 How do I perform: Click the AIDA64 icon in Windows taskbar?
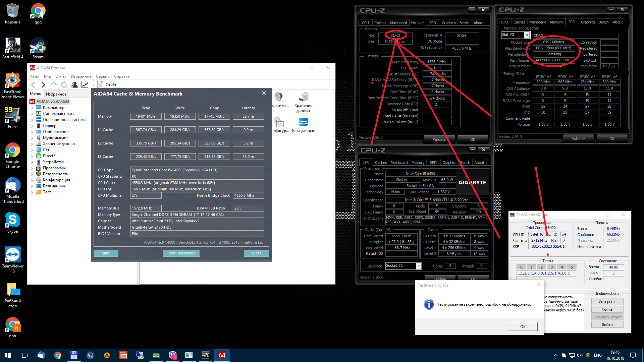[x=222, y=355]
